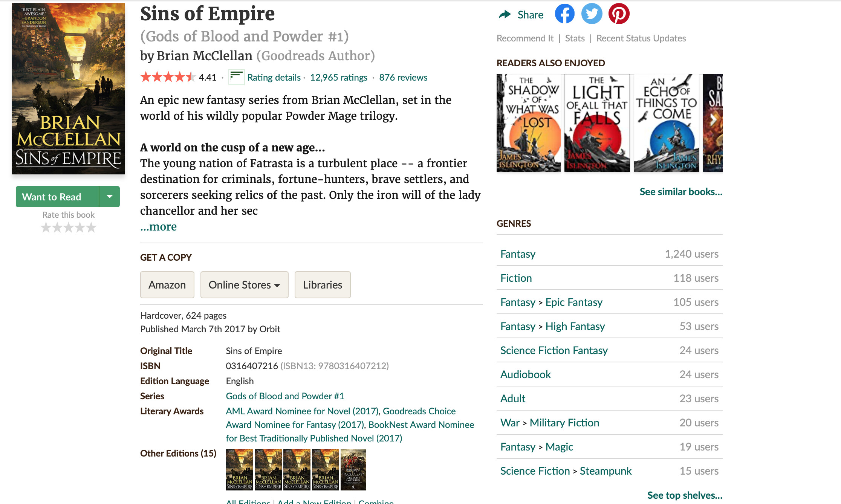This screenshot has width=841, height=504.
Task: Click the Share arrow icon
Action: pos(505,15)
